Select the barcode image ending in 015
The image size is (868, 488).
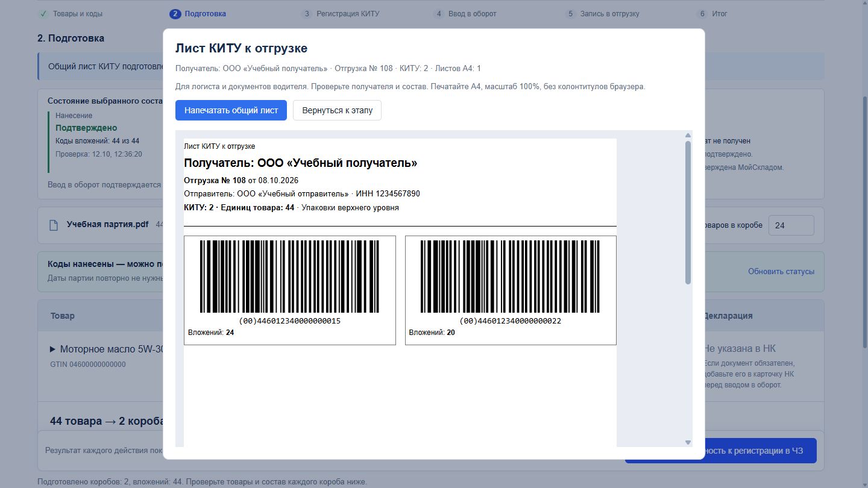click(289, 277)
